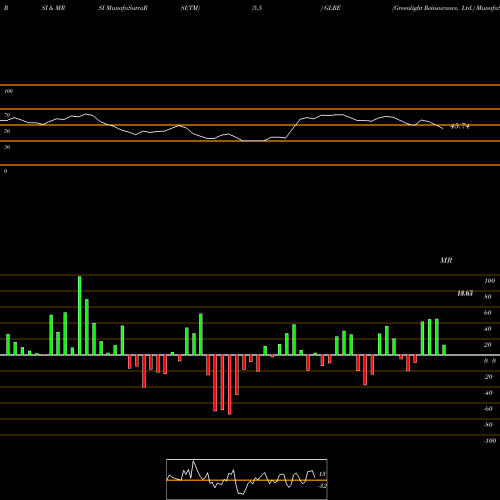Select the tallest green MR histogram bar

click(x=80, y=315)
